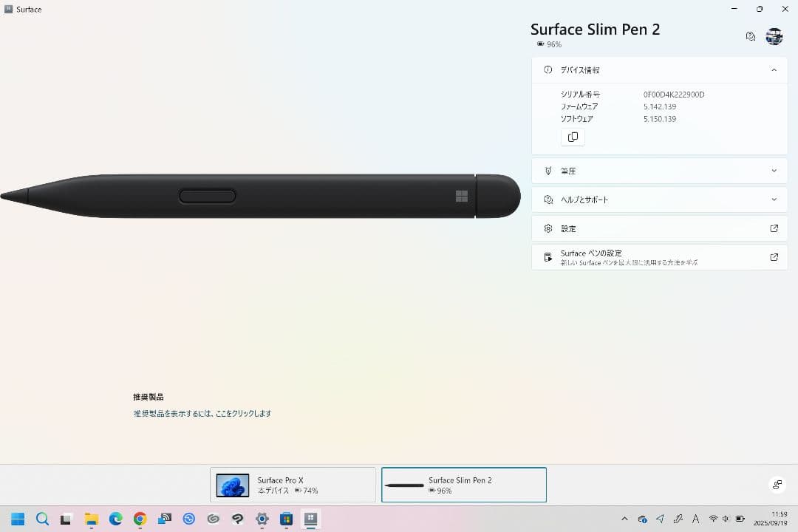Open Surface ペンの設定 external link
The image size is (798, 532).
pyautogui.click(x=774, y=256)
